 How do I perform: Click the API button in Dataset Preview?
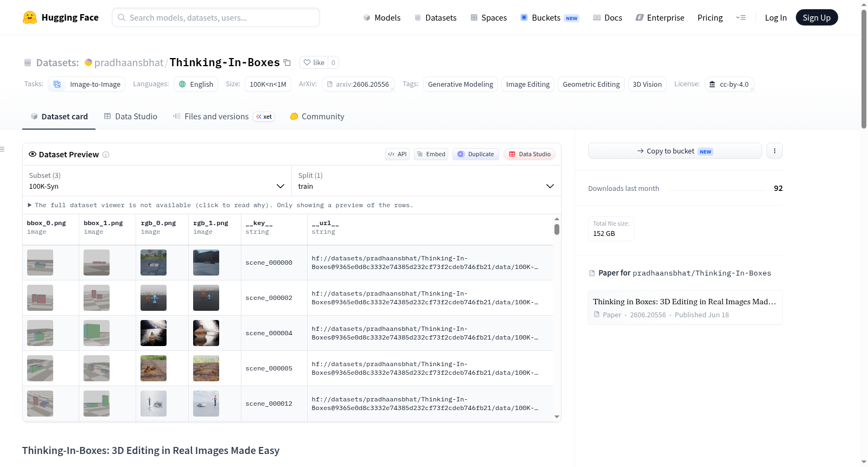(x=397, y=154)
